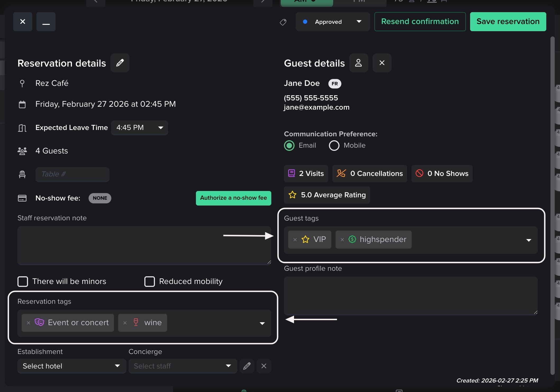The height and width of the screenshot is (392, 560).
Task: Minimize reservation panel with underscore button
Action: point(46,22)
